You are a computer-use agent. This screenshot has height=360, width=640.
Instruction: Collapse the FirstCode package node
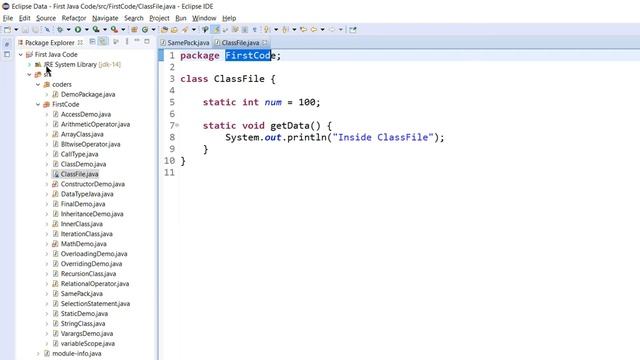[38, 104]
